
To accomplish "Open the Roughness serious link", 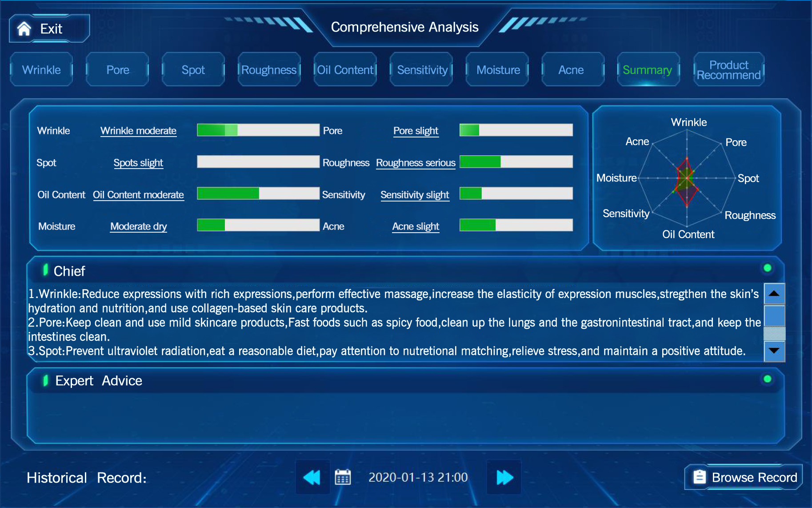I will [416, 163].
